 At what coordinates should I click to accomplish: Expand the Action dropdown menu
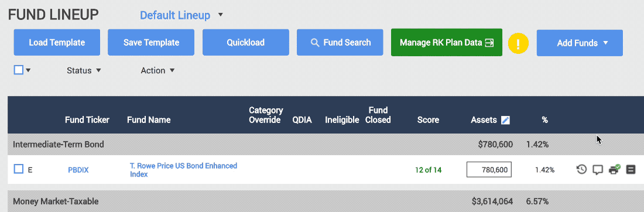click(x=157, y=70)
